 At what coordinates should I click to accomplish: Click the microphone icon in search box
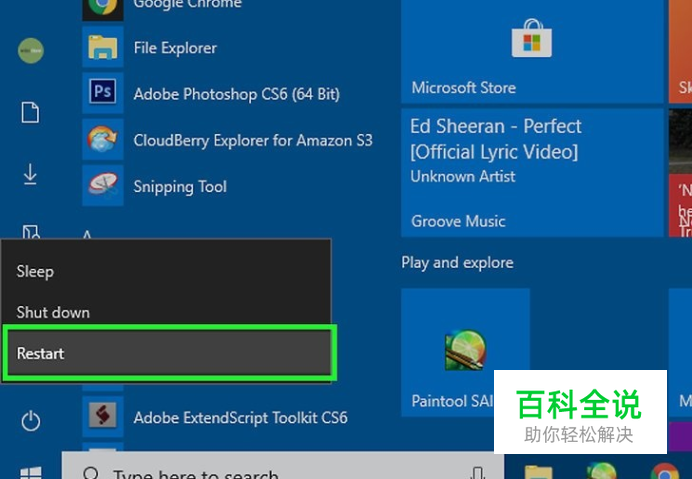(477, 472)
